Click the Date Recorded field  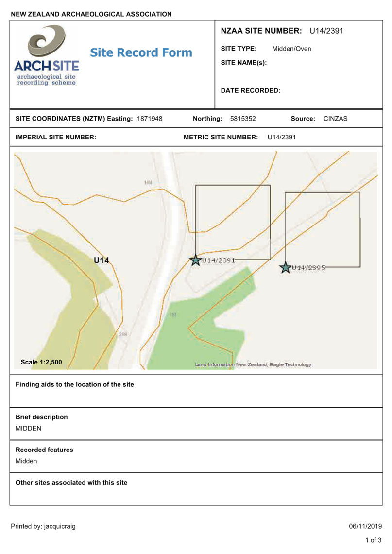pos(250,90)
